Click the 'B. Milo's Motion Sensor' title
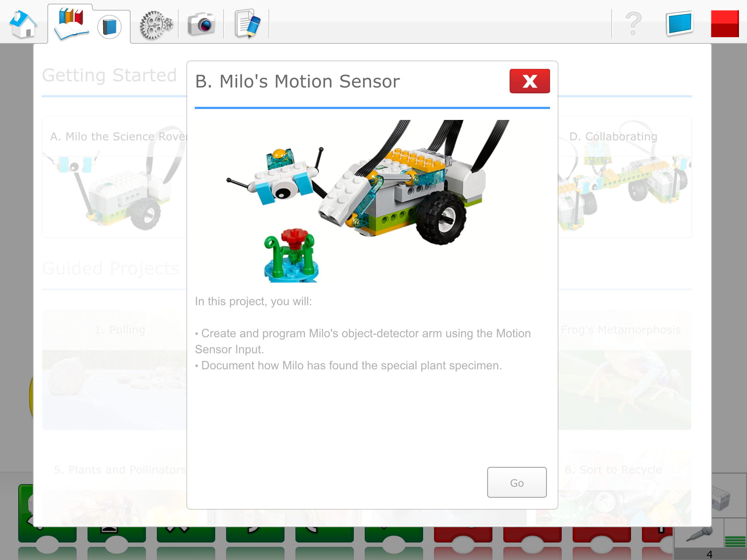 click(298, 81)
